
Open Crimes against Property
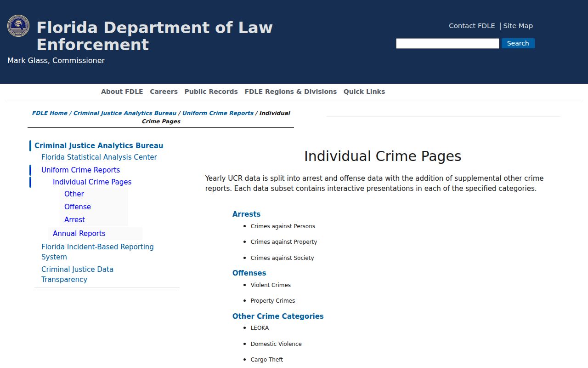pos(284,242)
